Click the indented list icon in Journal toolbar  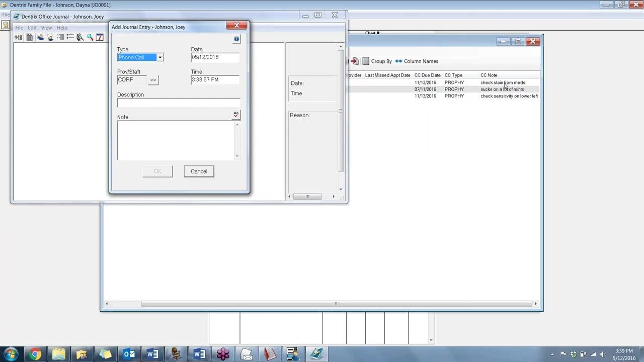click(60, 37)
